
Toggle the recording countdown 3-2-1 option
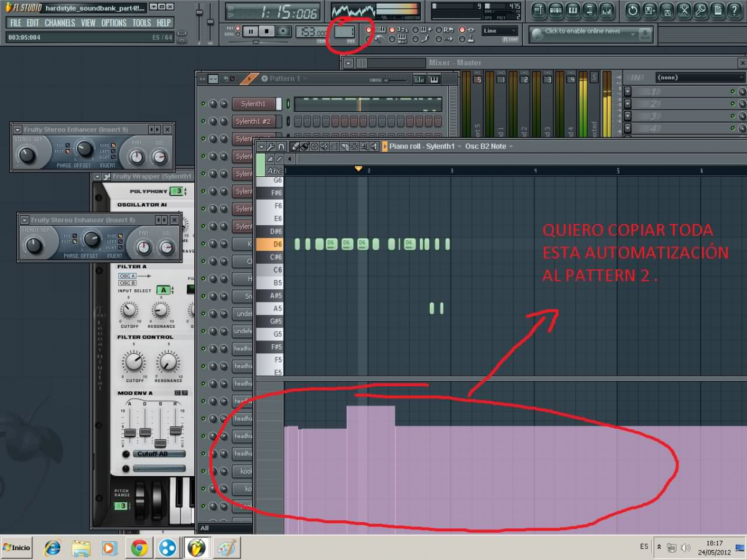click(393, 29)
